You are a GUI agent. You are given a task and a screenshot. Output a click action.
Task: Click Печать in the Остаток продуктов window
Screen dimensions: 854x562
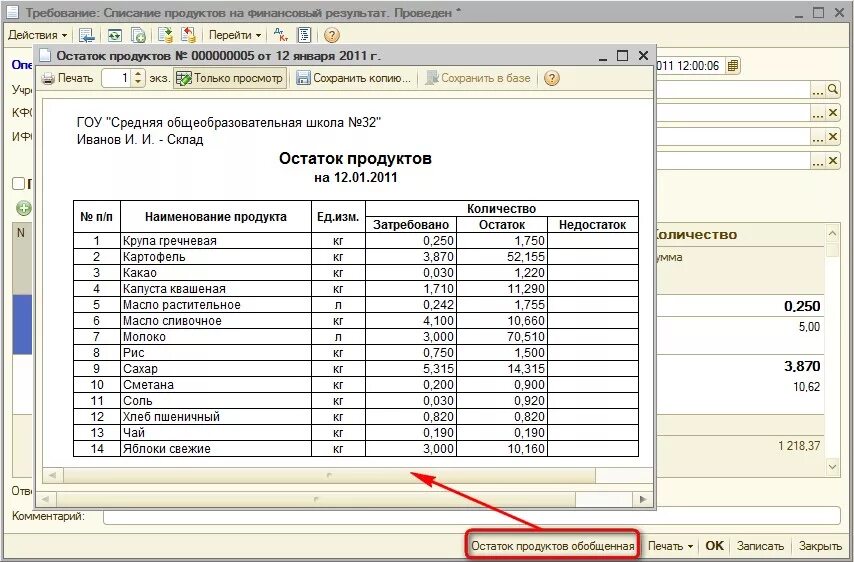(x=68, y=78)
